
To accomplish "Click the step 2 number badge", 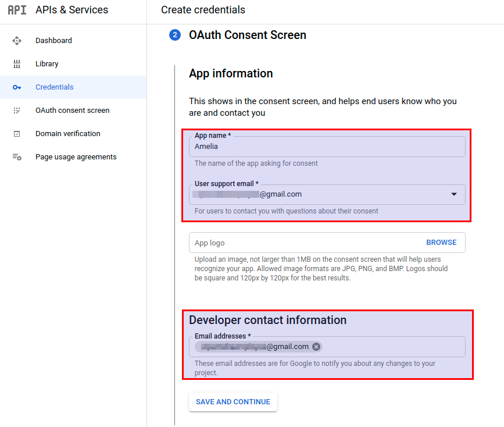I will pos(175,35).
